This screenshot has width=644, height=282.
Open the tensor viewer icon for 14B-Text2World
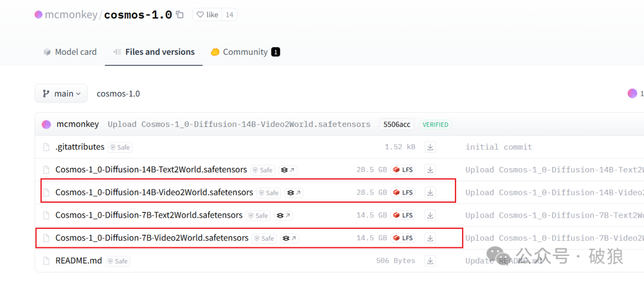(x=288, y=169)
